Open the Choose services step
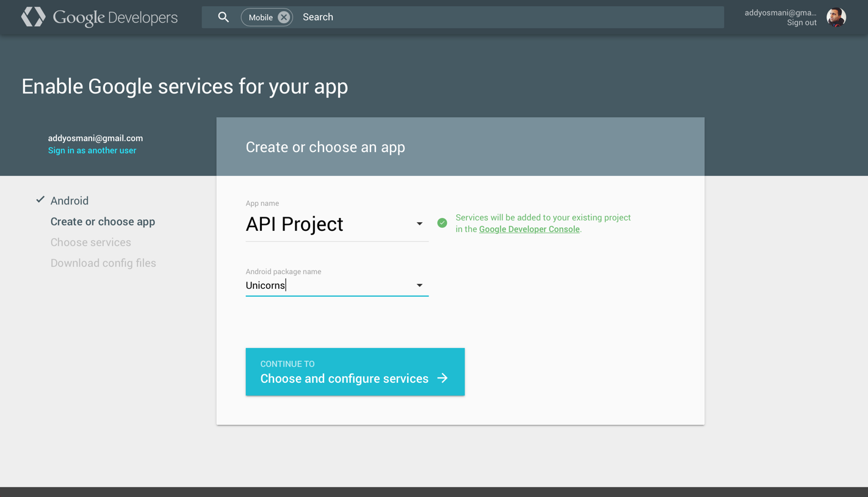Screen dimensions: 868x497 coord(90,242)
